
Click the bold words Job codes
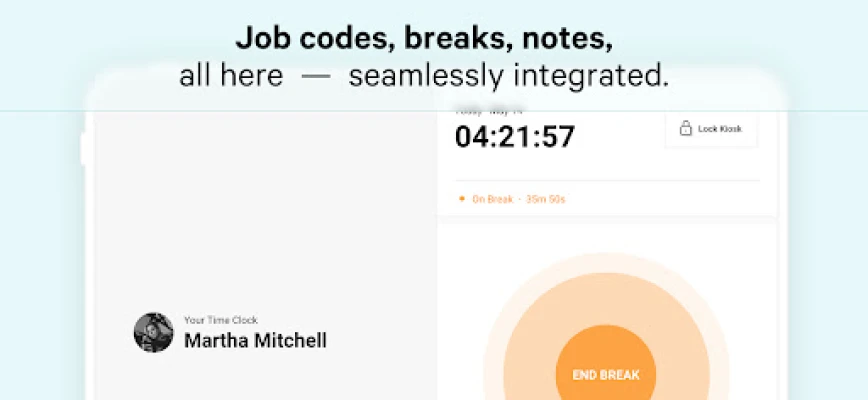click(x=314, y=39)
